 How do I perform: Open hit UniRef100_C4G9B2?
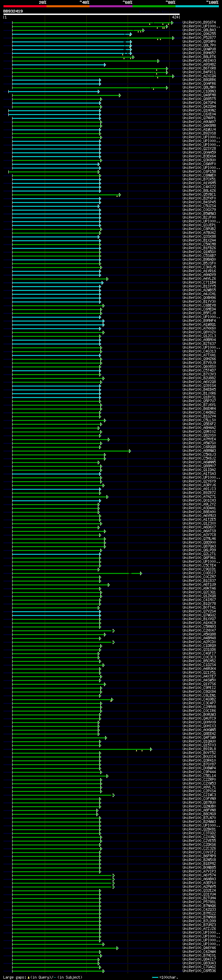click(x=199, y=699)
